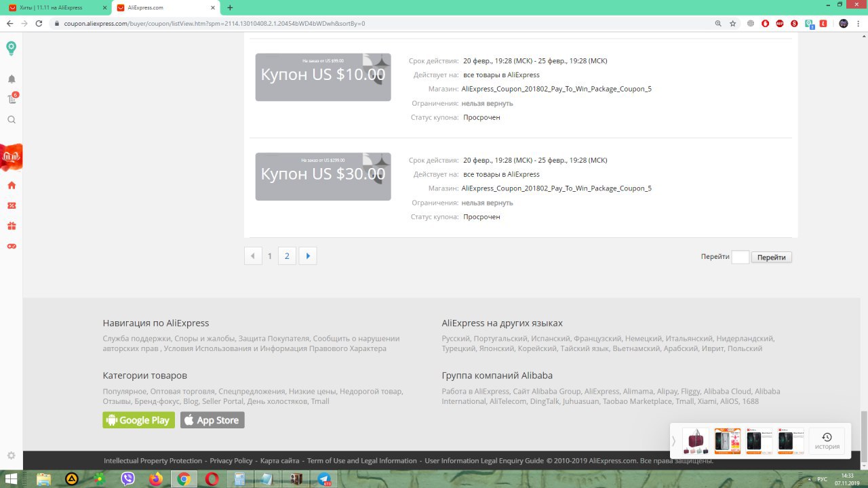
Task: Focus the page number jump field
Action: tap(741, 257)
